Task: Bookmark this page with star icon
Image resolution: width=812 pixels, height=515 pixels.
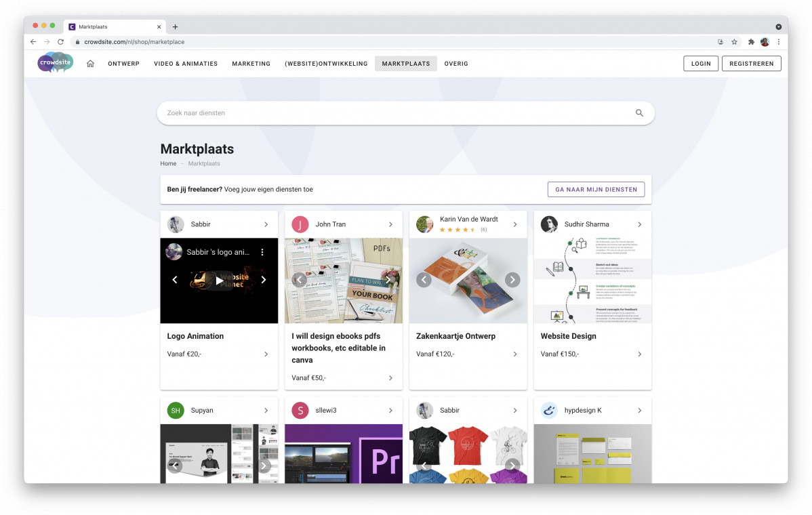Action: click(x=734, y=42)
